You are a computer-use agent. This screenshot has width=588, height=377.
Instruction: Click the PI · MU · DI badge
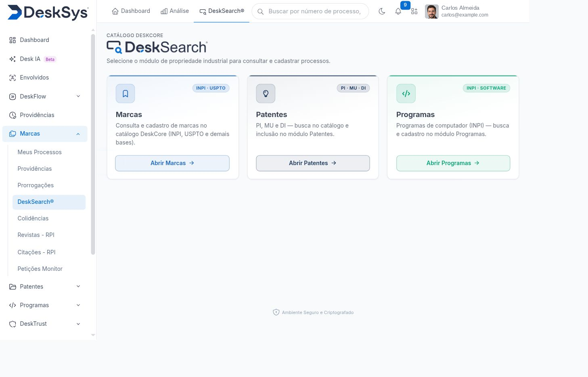click(353, 88)
